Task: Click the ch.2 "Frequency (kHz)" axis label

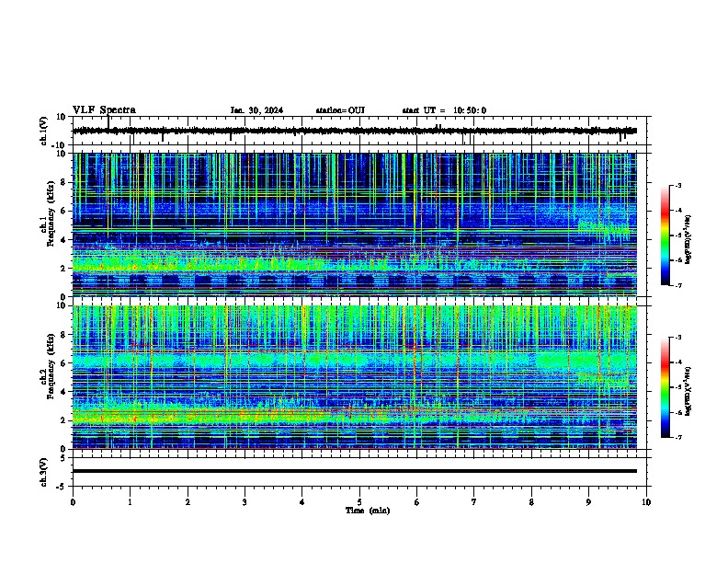Action: click(x=51, y=366)
